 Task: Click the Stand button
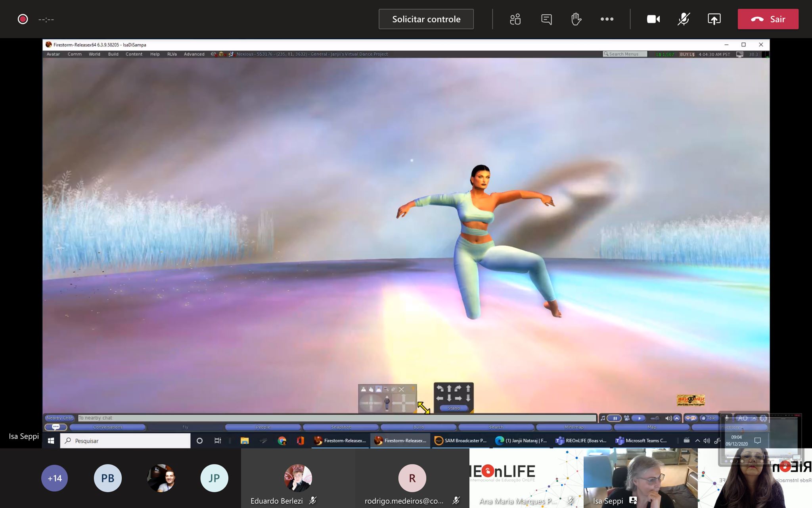(454, 408)
